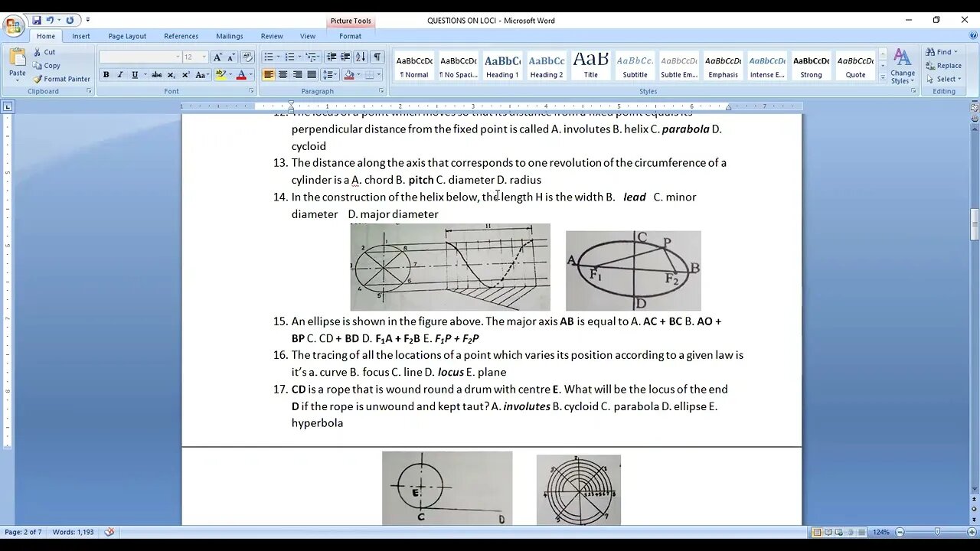Switch to Review tab
This screenshot has height=551, width=980.
pos(272,36)
